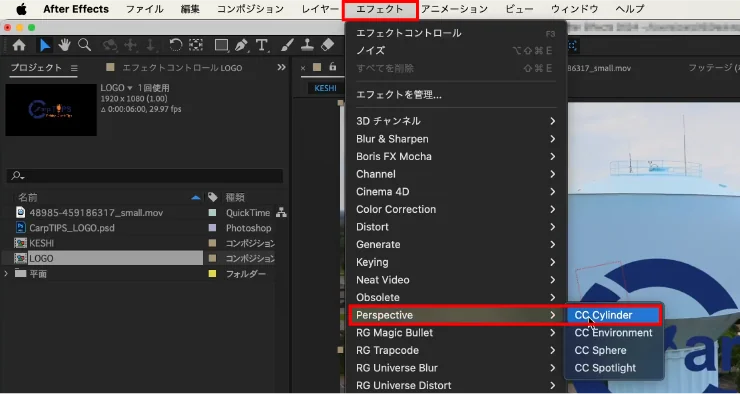
Task: Expand the 3D チャンネル submenu
Action: [456, 121]
